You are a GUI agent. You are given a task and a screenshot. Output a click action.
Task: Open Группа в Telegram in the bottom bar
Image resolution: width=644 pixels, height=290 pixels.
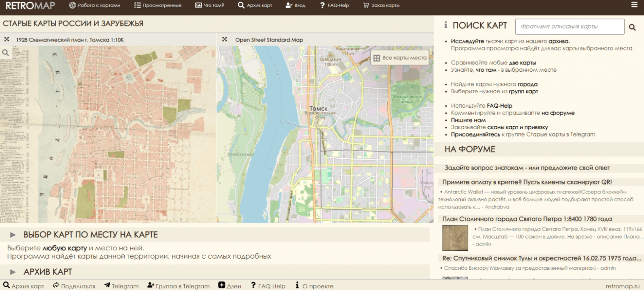tap(178, 286)
